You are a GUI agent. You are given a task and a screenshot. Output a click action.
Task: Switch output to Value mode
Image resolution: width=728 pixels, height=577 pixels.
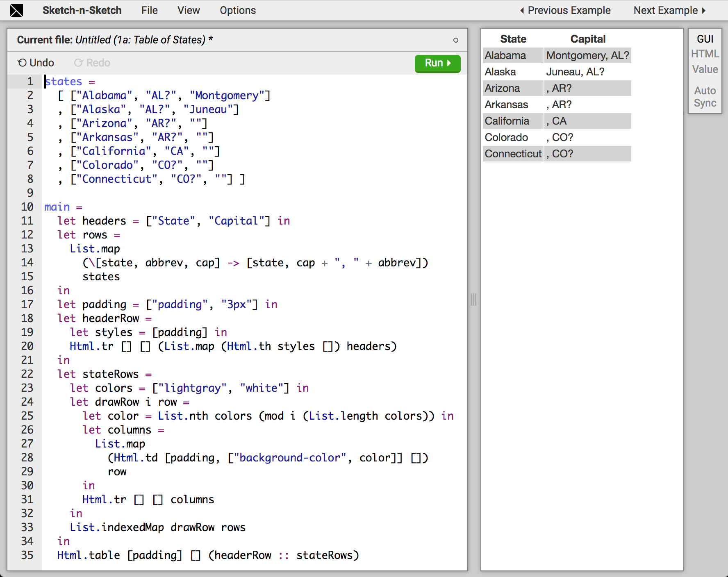click(x=705, y=69)
